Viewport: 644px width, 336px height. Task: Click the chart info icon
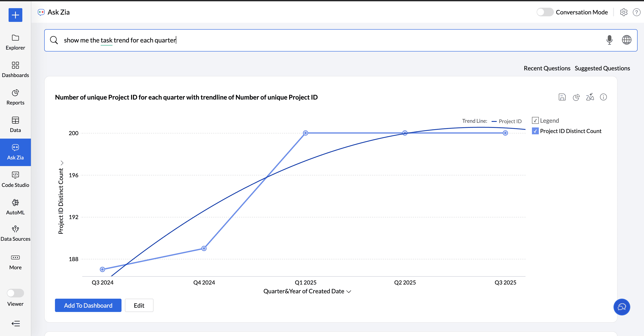(x=603, y=97)
